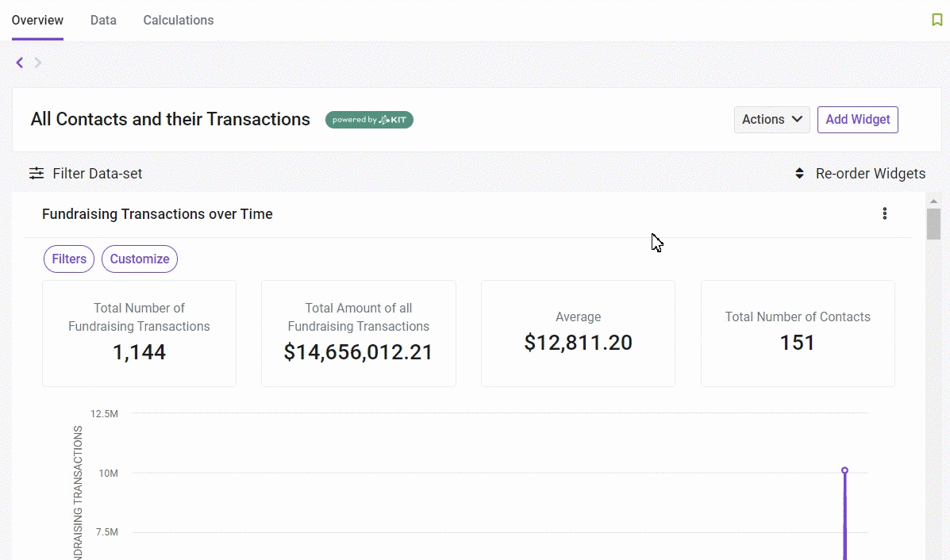Expand the Actions dropdown
The height and width of the screenshot is (560, 950).
[x=772, y=120]
